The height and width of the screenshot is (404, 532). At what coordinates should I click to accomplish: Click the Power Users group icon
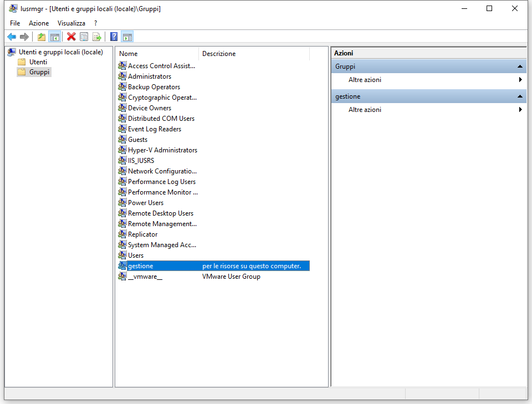pos(122,202)
